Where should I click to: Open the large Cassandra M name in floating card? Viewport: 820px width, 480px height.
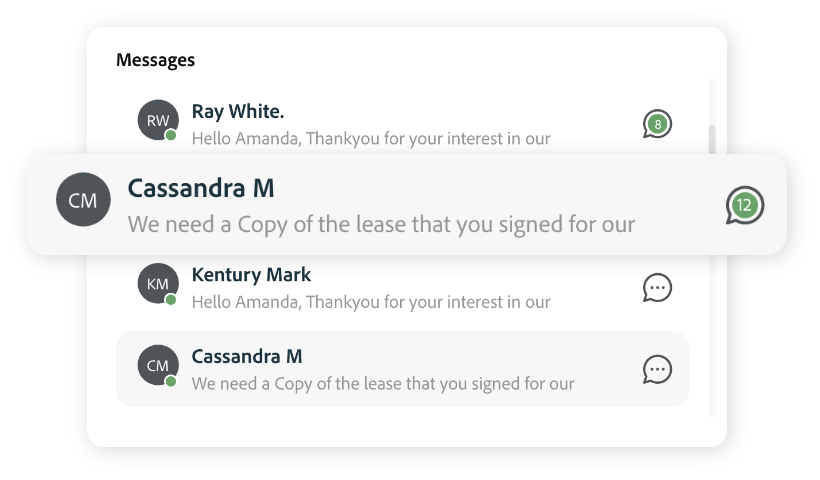tap(201, 188)
